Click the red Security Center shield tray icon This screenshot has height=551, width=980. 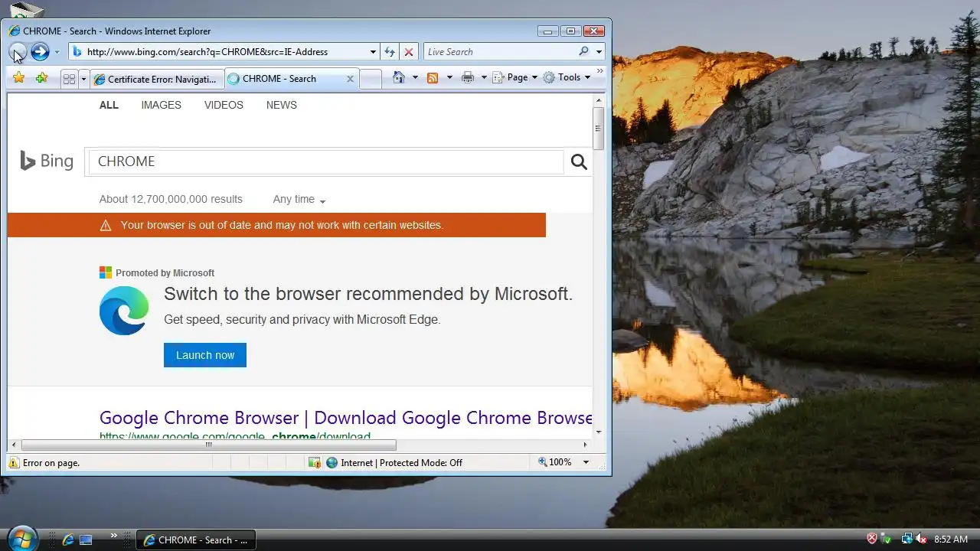(x=872, y=539)
